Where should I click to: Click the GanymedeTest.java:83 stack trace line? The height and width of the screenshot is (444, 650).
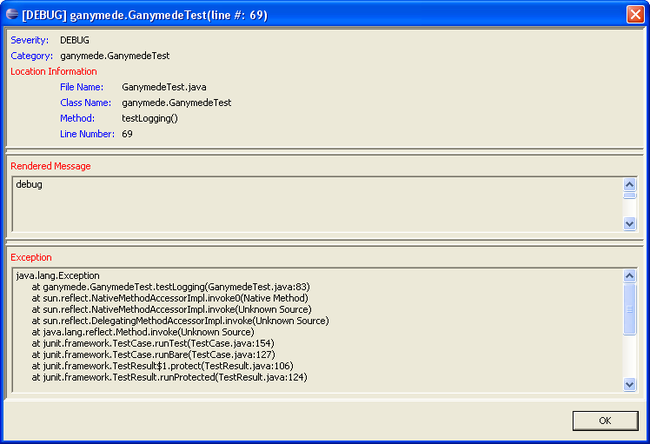pos(171,287)
